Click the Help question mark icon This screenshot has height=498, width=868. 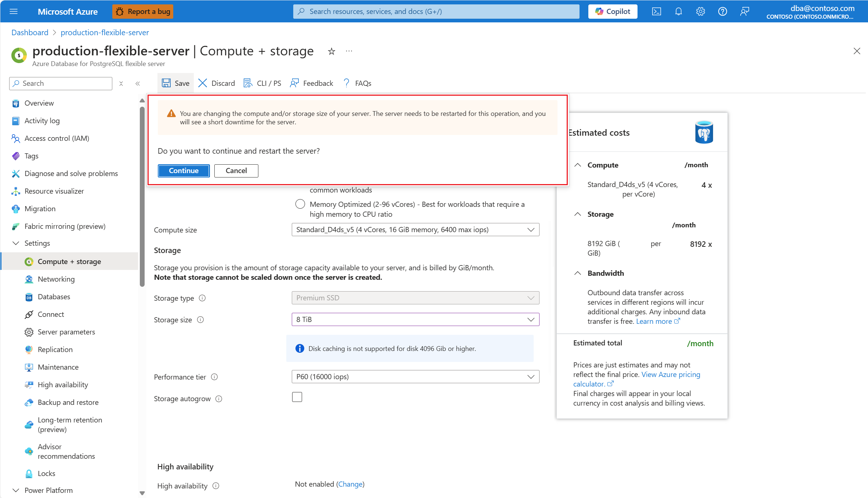[x=722, y=11]
